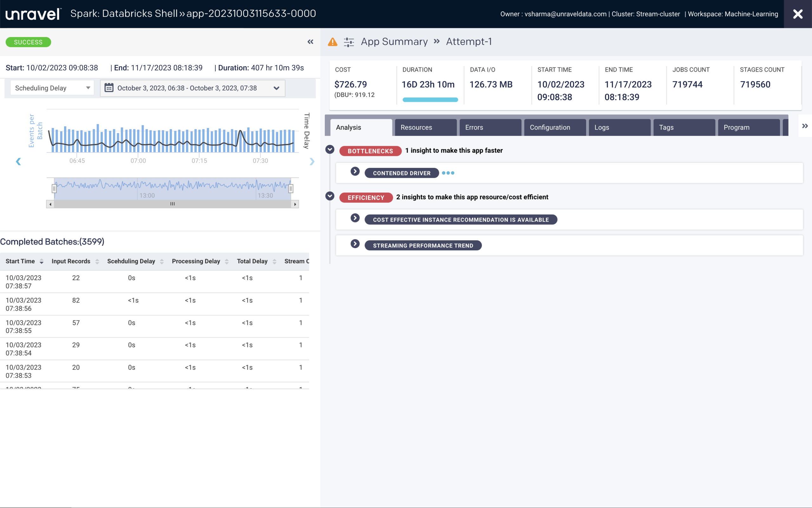Go to previous chart interval arrow
812x508 pixels.
coord(18,162)
